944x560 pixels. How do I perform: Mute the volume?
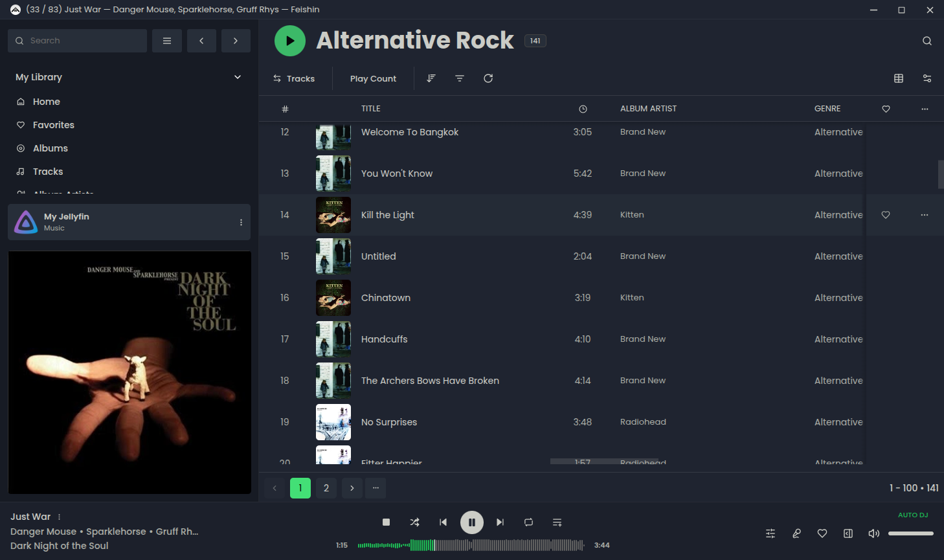[874, 533]
